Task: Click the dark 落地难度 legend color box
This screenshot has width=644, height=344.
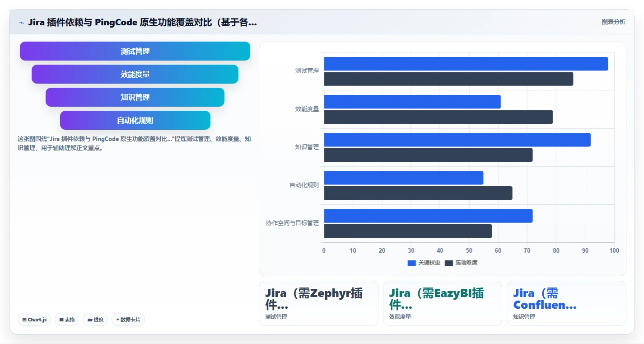Action: tap(448, 263)
